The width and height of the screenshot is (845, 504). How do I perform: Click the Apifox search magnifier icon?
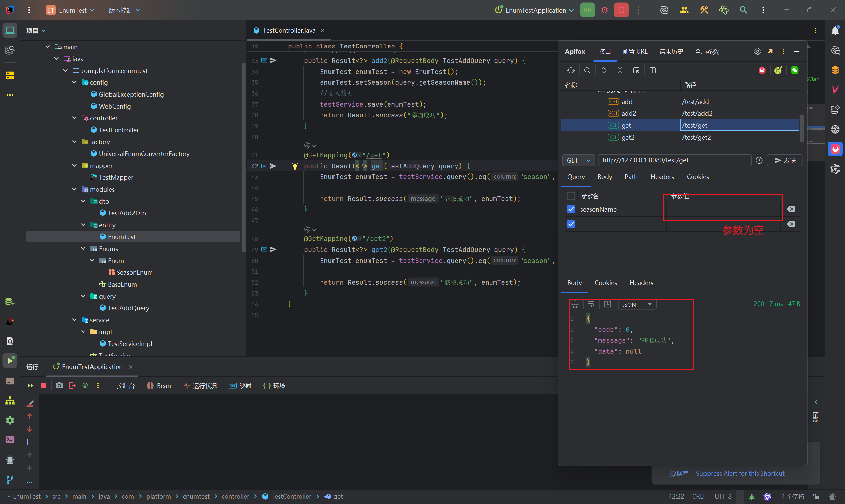click(x=587, y=70)
